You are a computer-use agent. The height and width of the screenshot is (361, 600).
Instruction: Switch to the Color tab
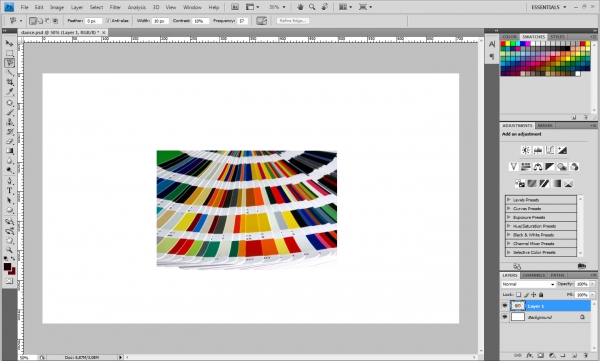(510, 37)
